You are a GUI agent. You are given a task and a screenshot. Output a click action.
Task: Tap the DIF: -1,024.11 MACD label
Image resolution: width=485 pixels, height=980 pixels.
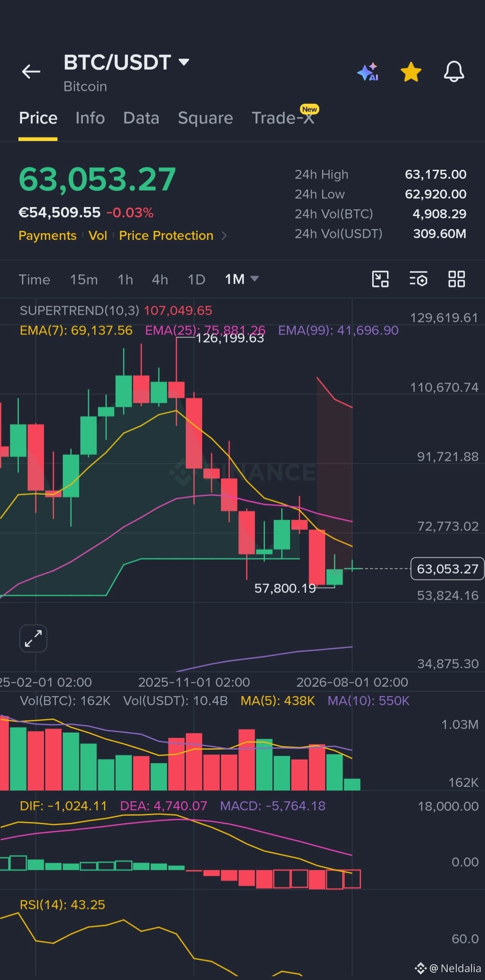point(63,806)
